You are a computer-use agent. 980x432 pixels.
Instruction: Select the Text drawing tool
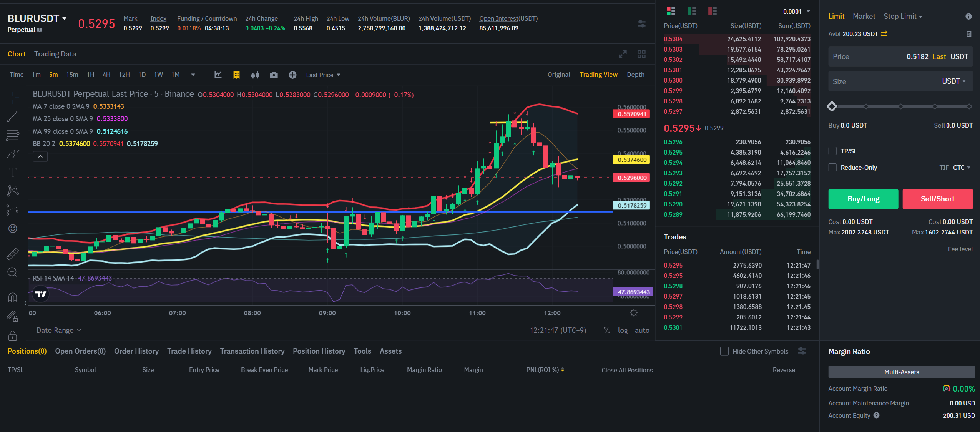click(13, 173)
